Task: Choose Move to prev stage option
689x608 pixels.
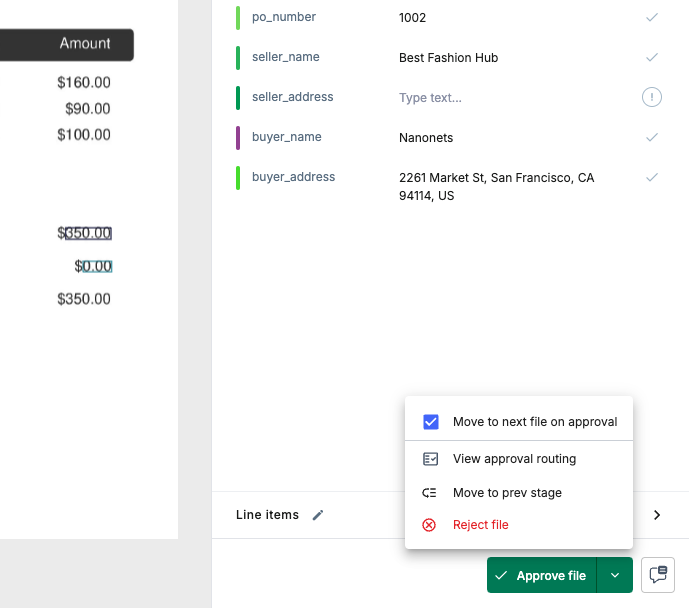Action: (x=507, y=493)
